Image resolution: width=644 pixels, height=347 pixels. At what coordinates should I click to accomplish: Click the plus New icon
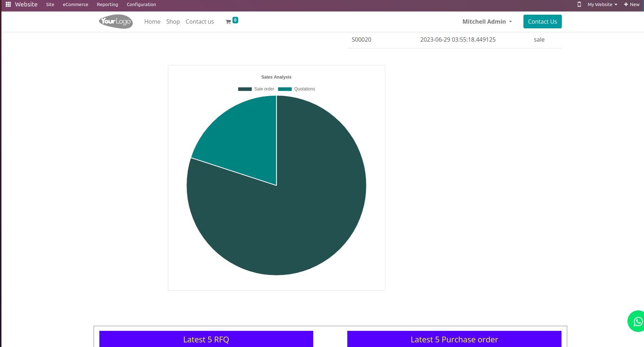click(626, 4)
